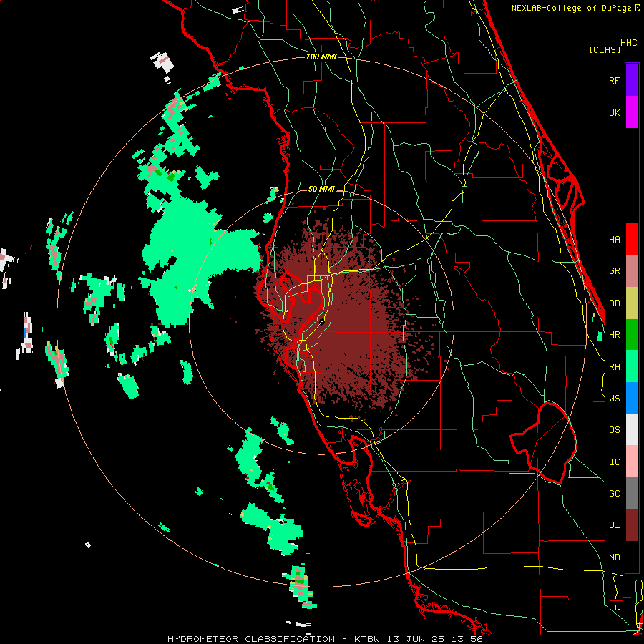The image size is (644, 644).
Task: Click the GR legend label
Action: pos(615,270)
